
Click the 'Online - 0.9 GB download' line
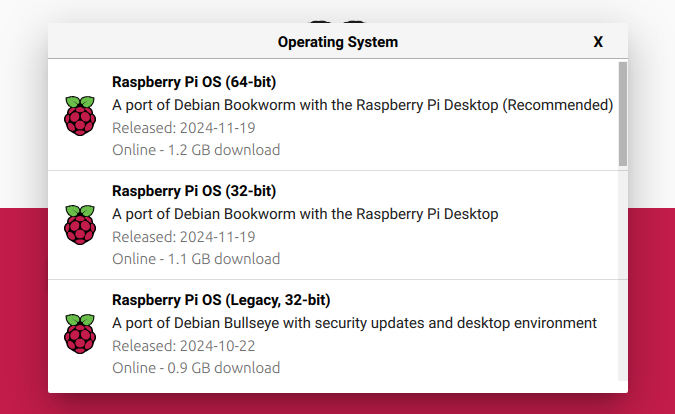click(196, 368)
